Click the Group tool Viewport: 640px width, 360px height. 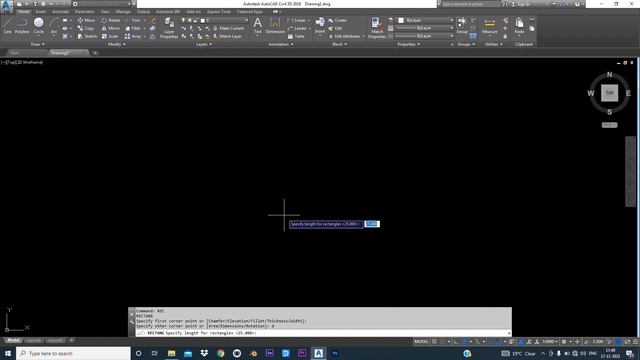click(x=462, y=25)
